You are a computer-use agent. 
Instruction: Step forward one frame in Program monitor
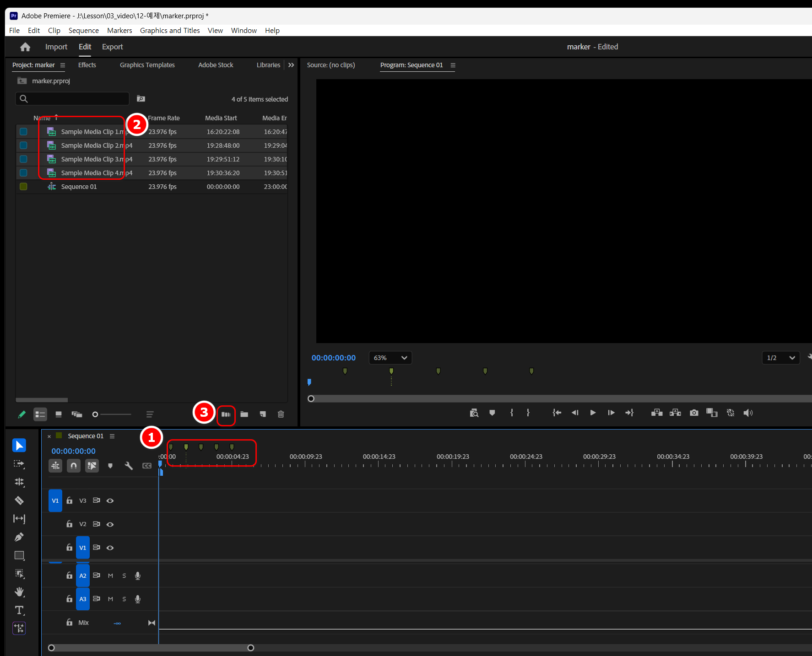tap(611, 413)
